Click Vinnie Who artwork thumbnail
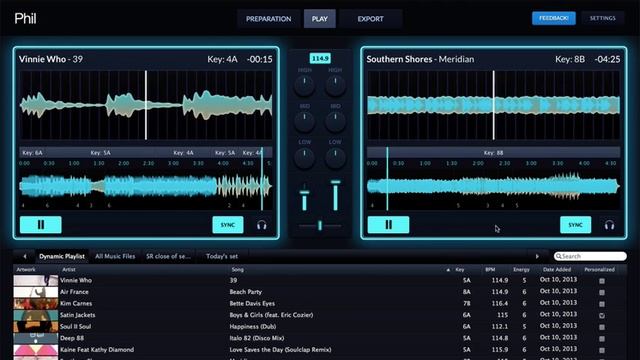 point(36,280)
